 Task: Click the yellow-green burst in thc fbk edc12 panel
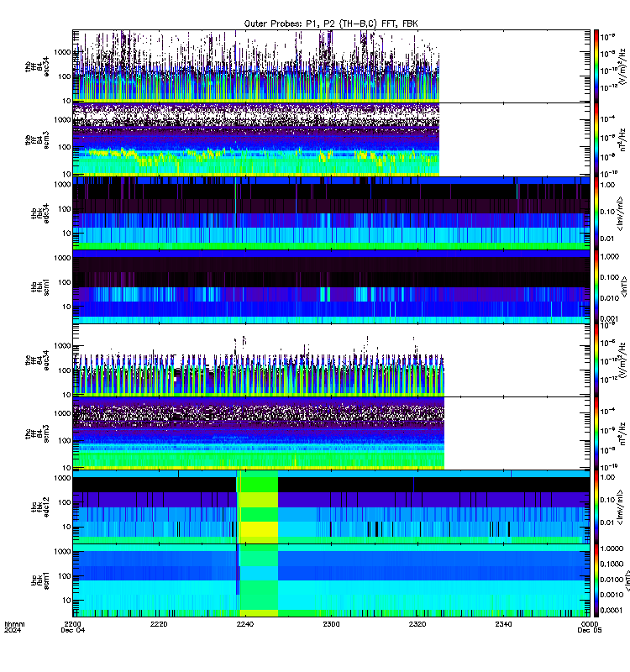[259, 507]
